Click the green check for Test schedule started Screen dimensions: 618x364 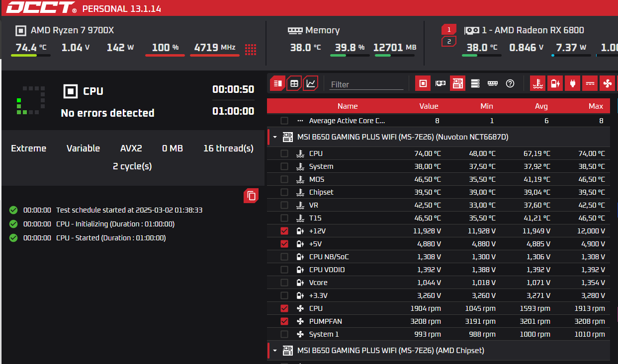click(13, 210)
